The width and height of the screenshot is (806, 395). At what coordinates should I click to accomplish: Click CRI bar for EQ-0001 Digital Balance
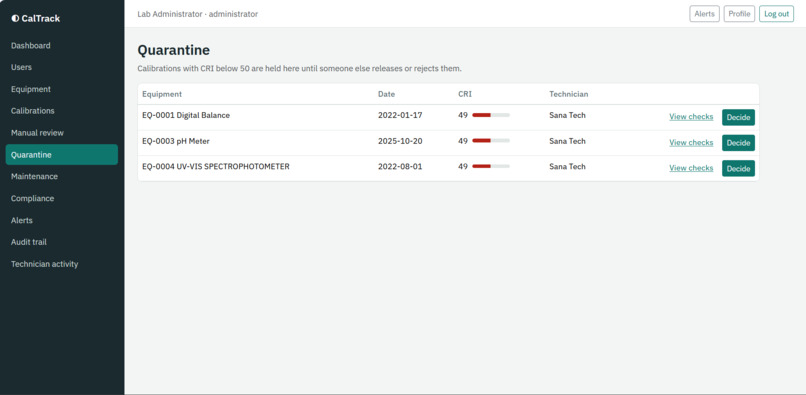(491, 115)
